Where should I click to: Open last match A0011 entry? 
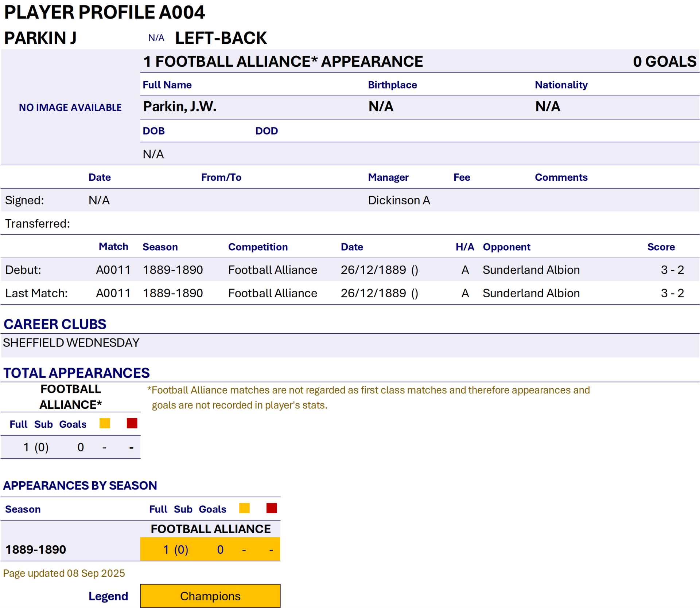[x=113, y=293]
